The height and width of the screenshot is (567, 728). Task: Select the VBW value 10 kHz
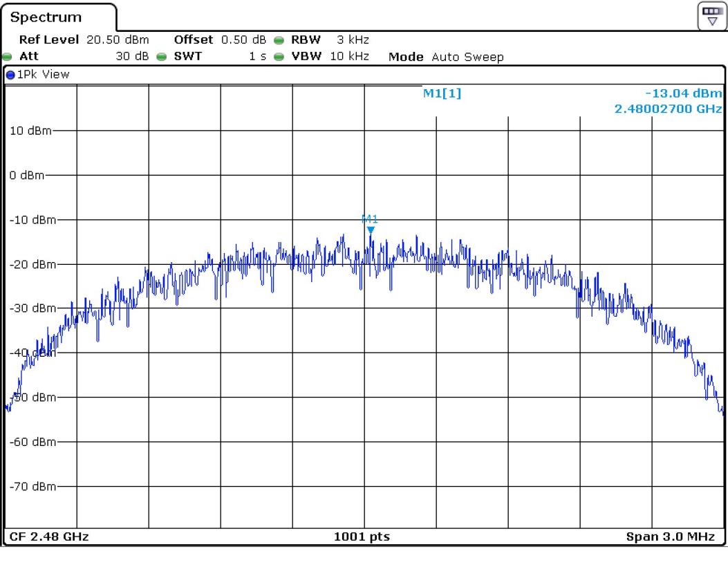349,56
